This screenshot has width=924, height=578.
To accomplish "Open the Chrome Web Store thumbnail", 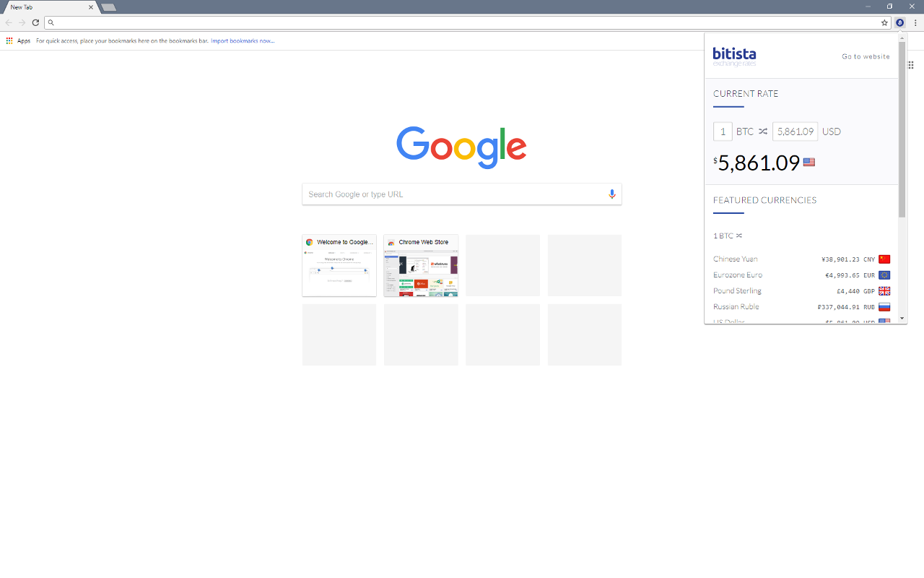I will pyautogui.click(x=421, y=265).
